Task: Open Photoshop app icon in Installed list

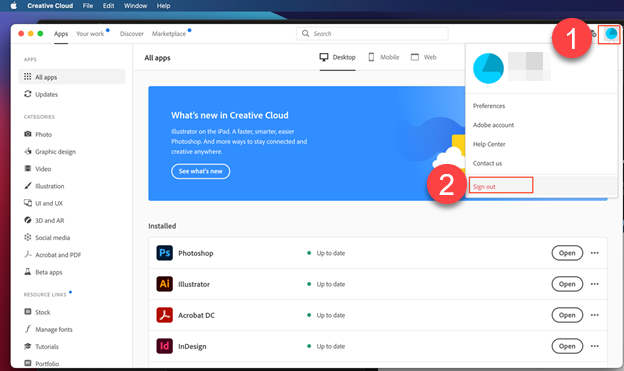Action: [x=164, y=253]
